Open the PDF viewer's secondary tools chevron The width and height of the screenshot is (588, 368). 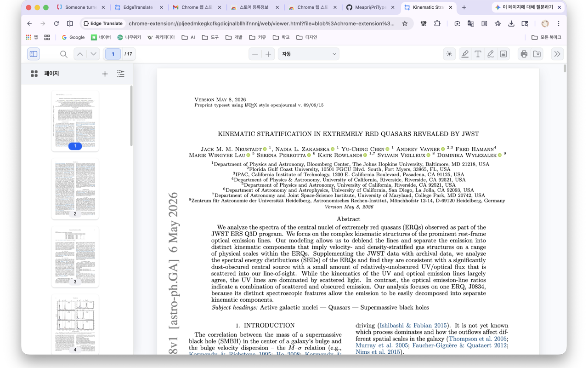(557, 54)
